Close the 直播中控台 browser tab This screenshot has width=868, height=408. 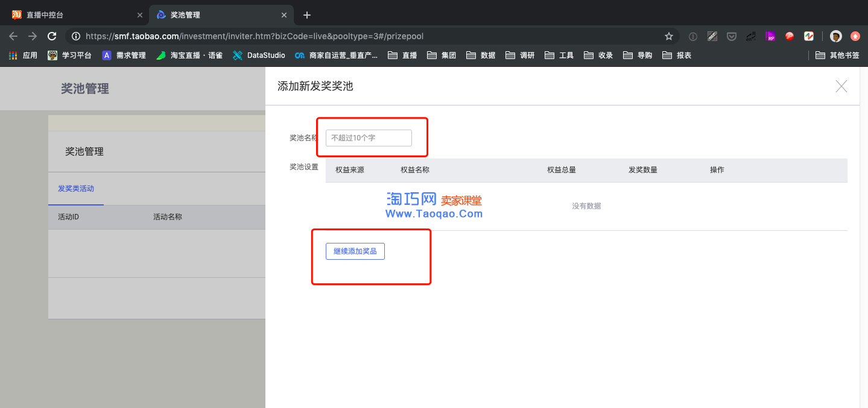coord(139,15)
